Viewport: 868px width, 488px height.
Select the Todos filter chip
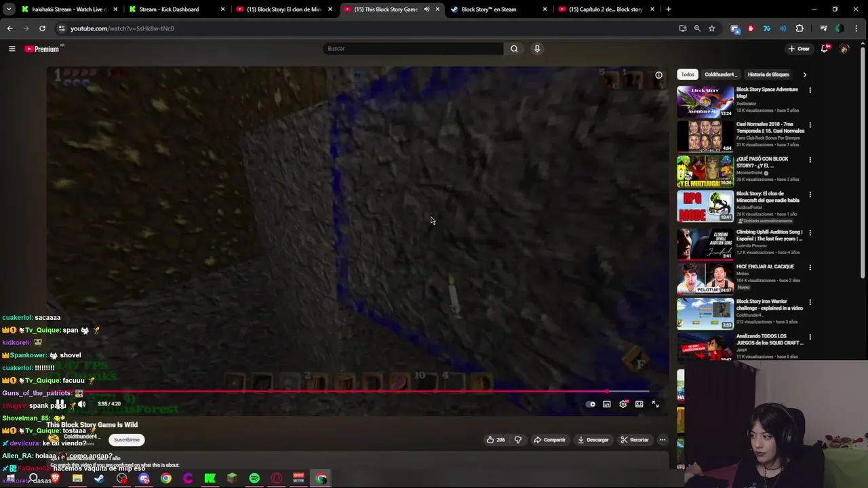(688, 75)
